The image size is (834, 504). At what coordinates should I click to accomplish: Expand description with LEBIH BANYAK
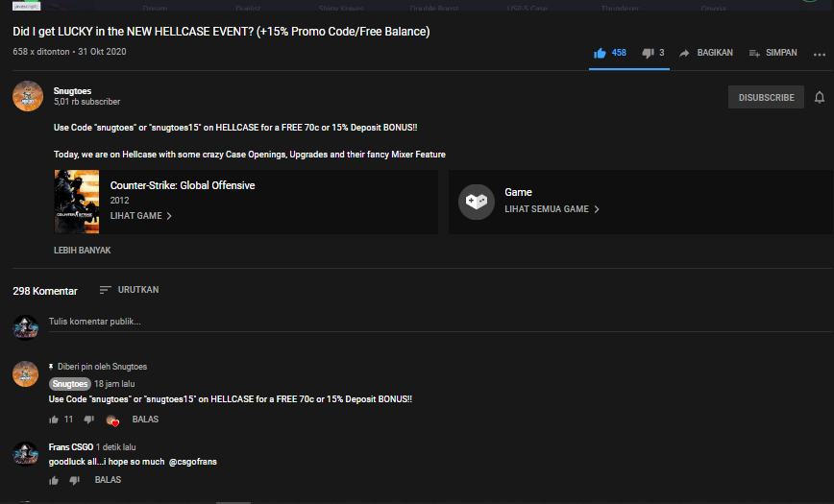pyautogui.click(x=83, y=250)
